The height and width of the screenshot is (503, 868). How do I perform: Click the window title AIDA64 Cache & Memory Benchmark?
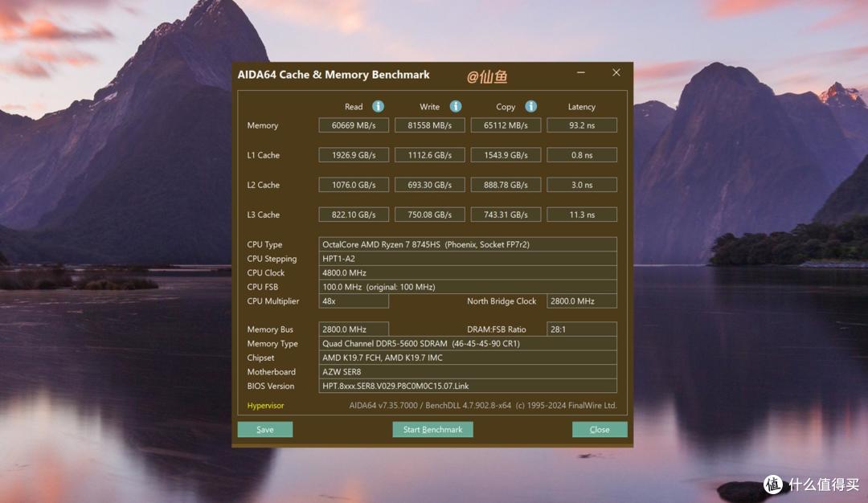click(334, 75)
